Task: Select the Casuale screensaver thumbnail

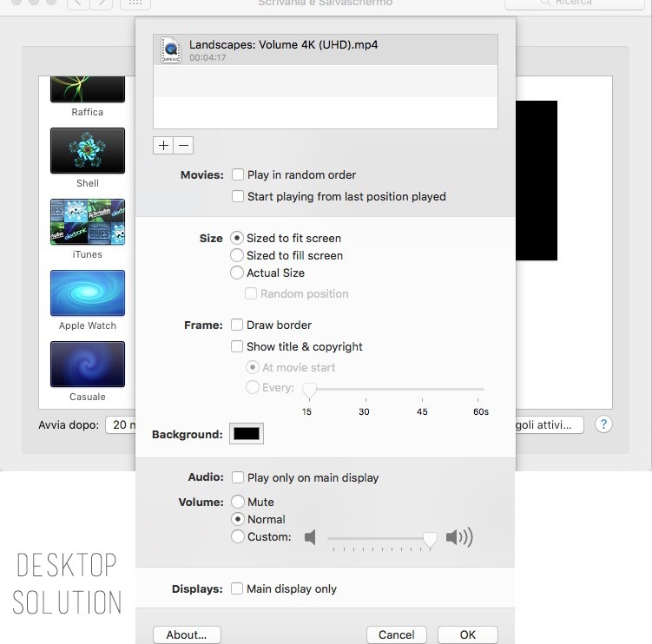Action: pyautogui.click(x=88, y=365)
